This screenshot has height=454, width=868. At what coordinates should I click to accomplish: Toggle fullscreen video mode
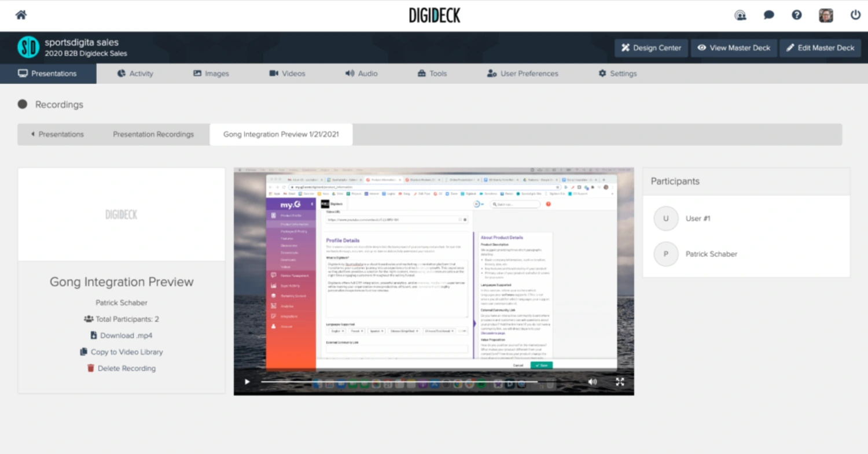[x=620, y=382]
